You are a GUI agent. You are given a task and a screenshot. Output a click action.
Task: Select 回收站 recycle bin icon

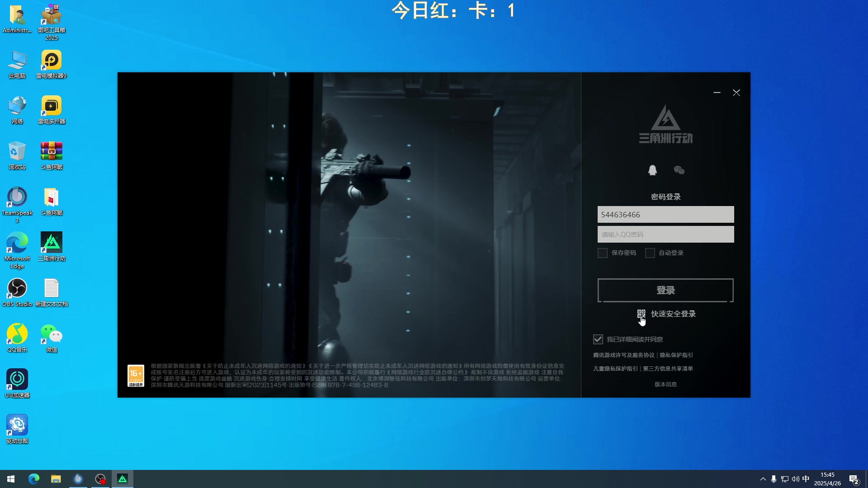[x=17, y=156]
